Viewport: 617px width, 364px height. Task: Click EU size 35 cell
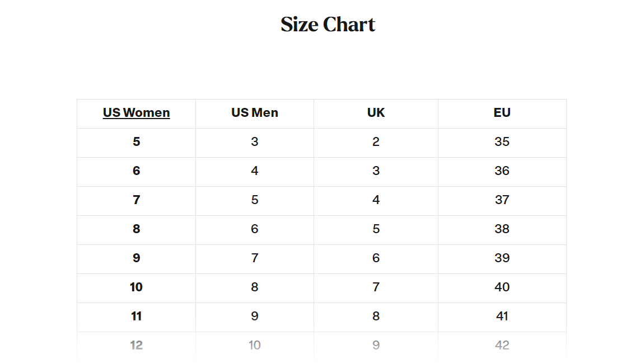[502, 142]
